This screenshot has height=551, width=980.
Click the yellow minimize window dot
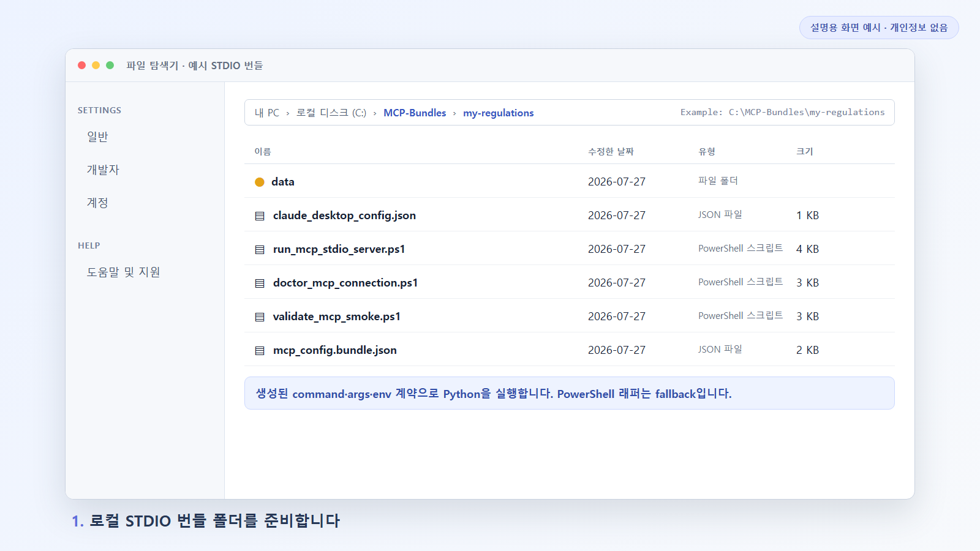tap(96, 65)
